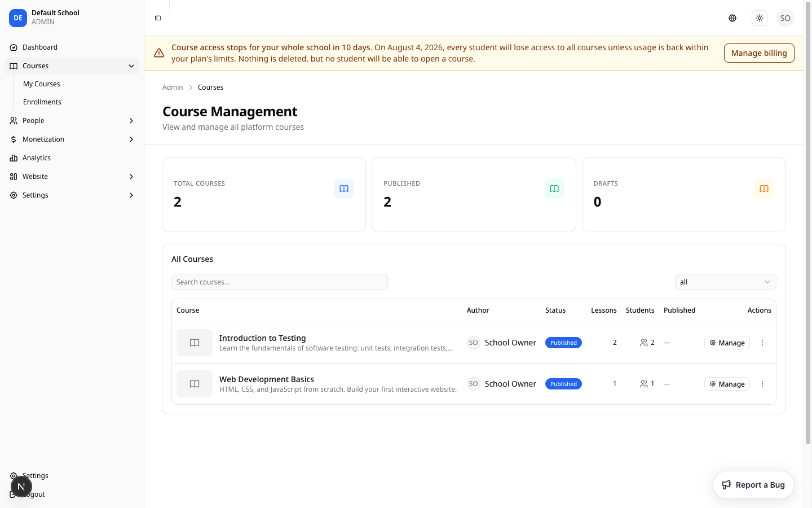Manage the Web Development Basics course
The image size is (812, 508).
(727, 384)
